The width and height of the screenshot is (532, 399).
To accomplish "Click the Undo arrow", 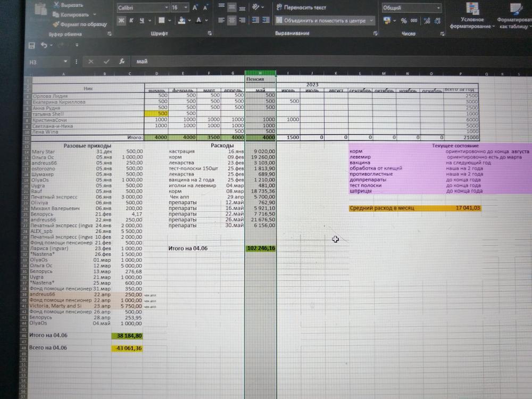I will (44, 45).
